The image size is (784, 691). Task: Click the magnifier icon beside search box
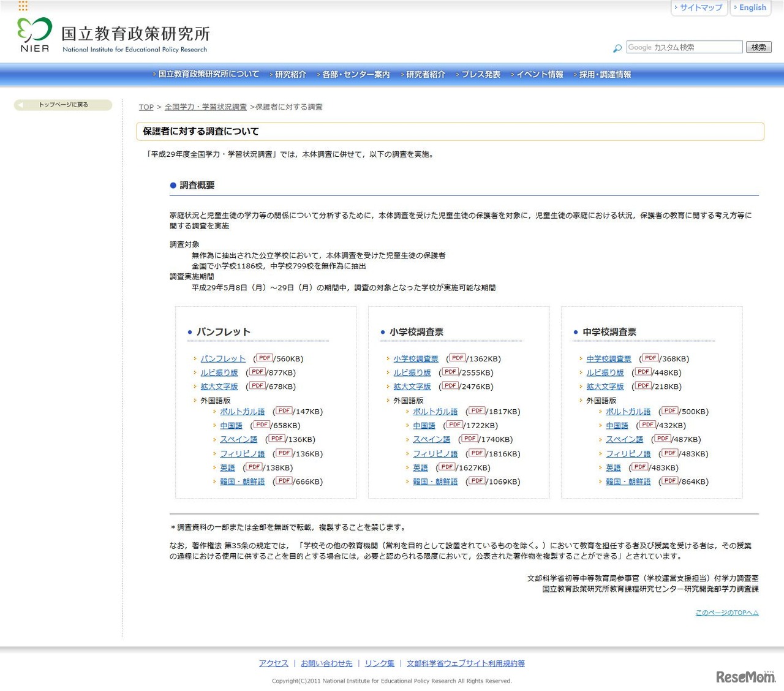point(617,48)
